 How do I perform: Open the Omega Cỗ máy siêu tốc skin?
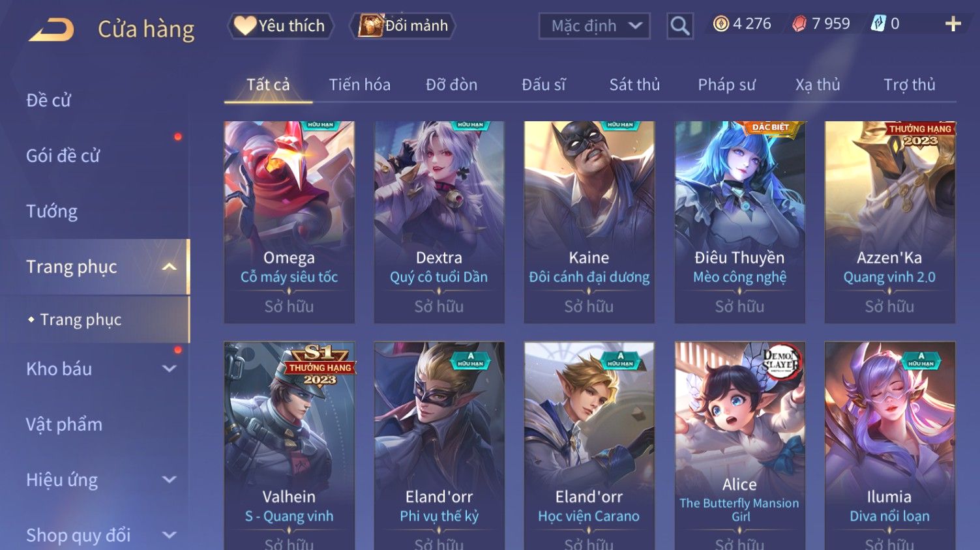click(x=289, y=222)
